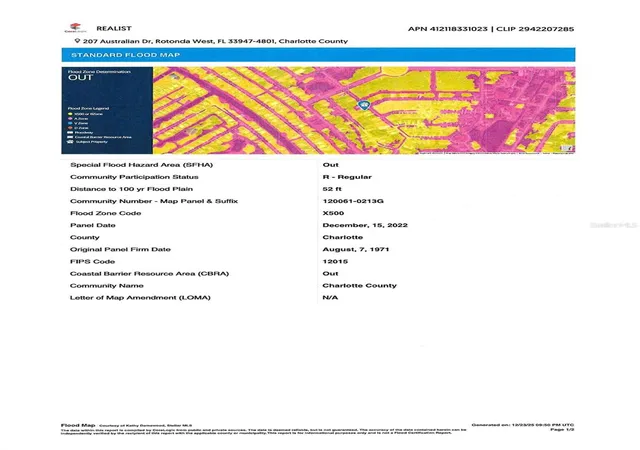Click the orange D Zone legend swatch
640x450 pixels.
point(70,128)
